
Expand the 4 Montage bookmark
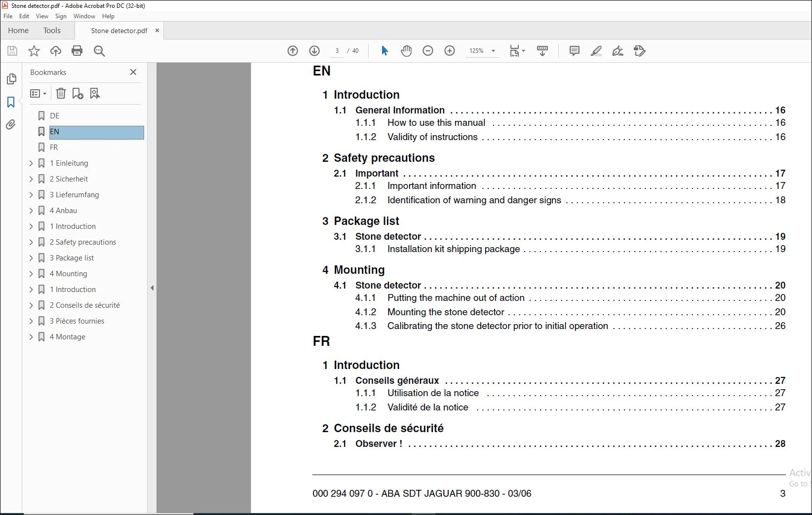click(31, 337)
